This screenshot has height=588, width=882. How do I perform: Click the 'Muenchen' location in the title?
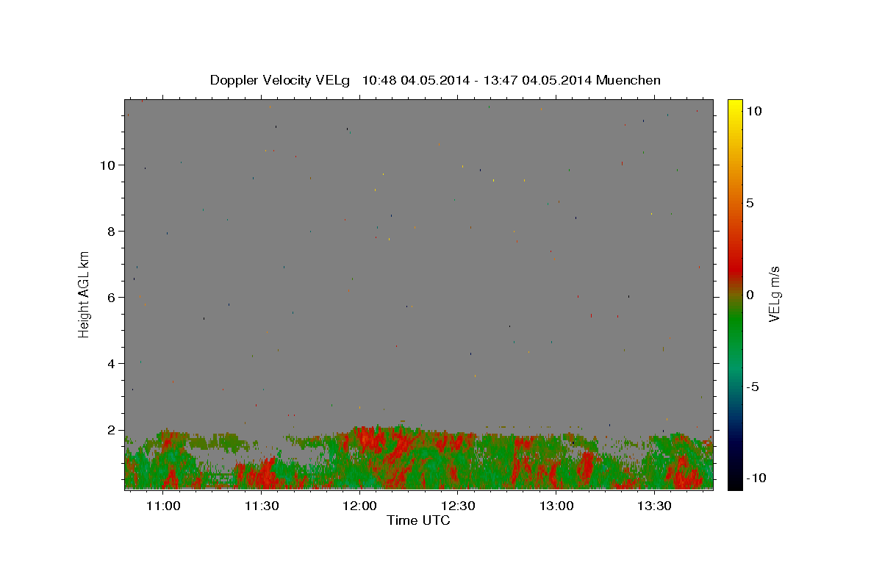tap(628, 80)
